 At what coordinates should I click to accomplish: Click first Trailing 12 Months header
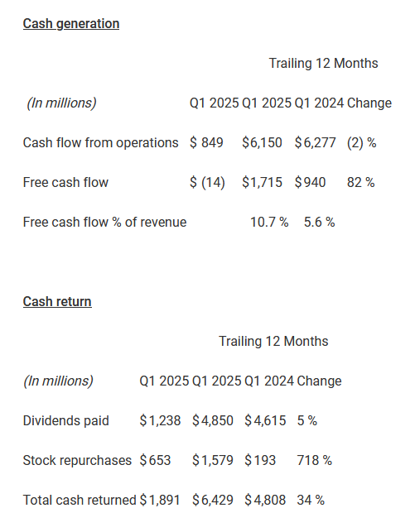[323, 64]
